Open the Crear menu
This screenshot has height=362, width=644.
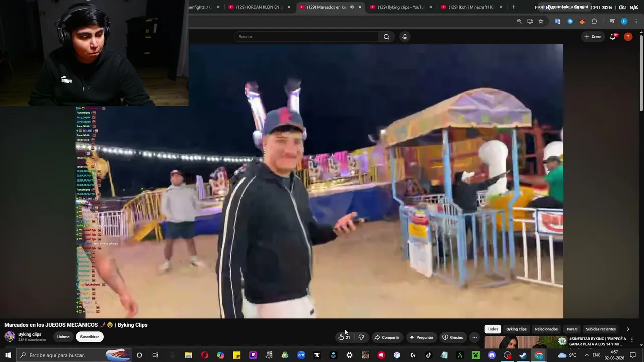pyautogui.click(x=593, y=37)
